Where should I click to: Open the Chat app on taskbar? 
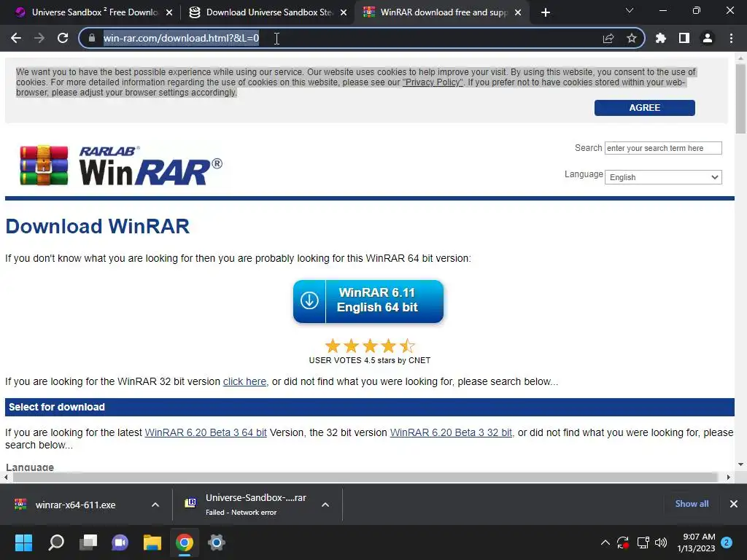[x=120, y=542]
